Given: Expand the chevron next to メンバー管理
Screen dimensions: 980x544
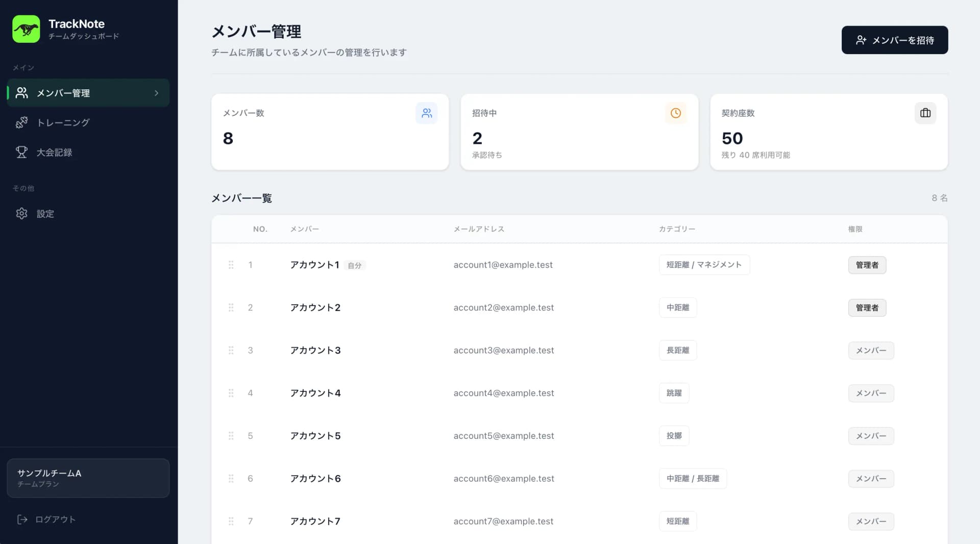Looking at the screenshot, I should [x=156, y=93].
